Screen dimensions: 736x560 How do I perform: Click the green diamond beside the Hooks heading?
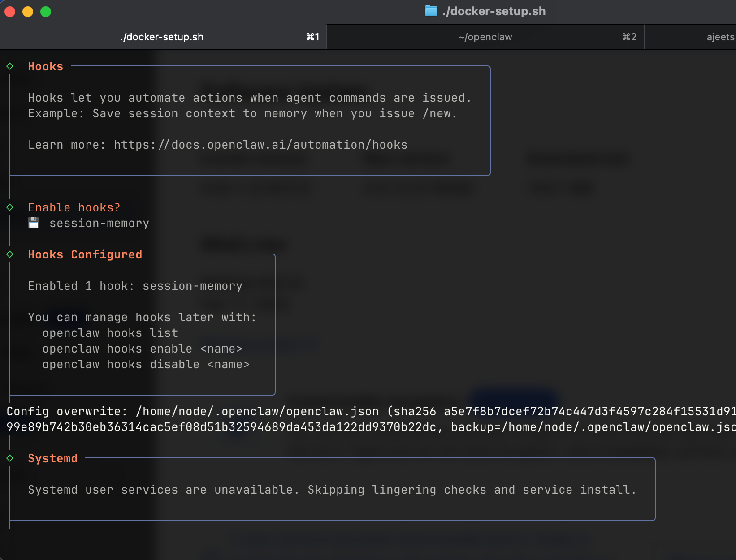click(10, 66)
